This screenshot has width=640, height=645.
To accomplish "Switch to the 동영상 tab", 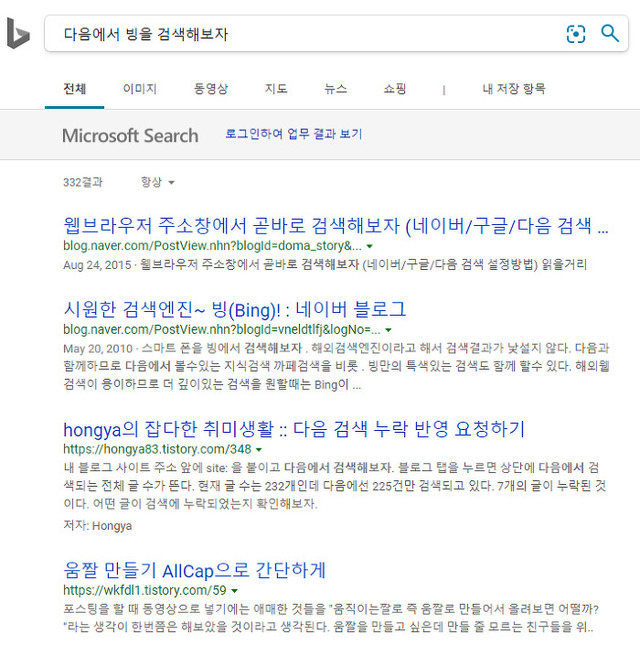I will (x=211, y=89).
